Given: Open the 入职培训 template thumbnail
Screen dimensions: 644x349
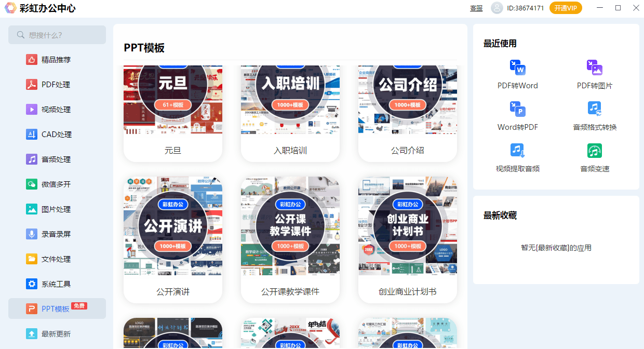Looking at the screenshot, I should pyautogui.click(x=290, y=100).
